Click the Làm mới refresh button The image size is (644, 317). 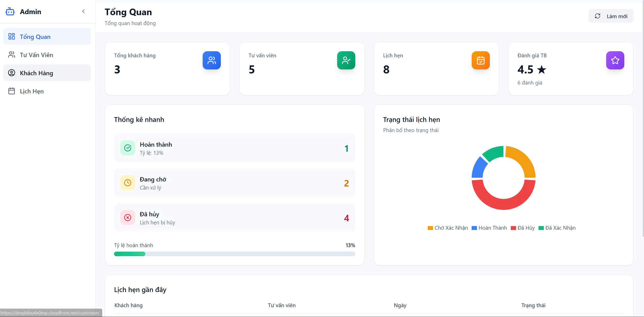pos(611,16)
